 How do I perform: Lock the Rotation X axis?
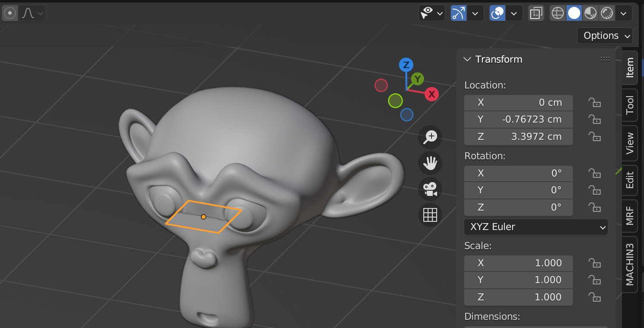coord(595,173)
